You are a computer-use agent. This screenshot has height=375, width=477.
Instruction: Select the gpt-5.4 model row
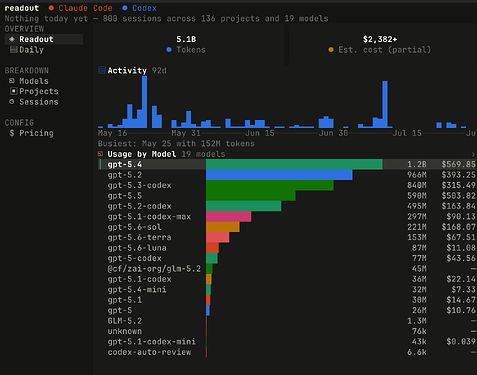point(287,164)
